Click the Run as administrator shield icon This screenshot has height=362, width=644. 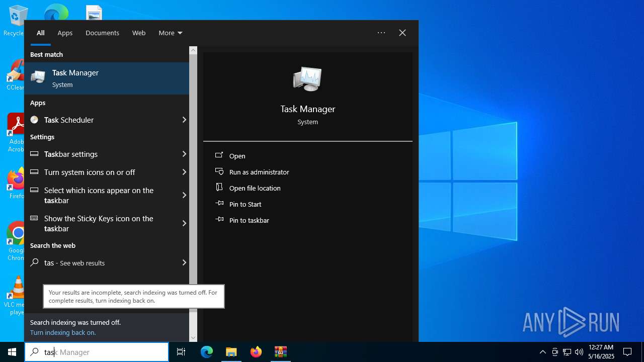[x=219, y=171]
